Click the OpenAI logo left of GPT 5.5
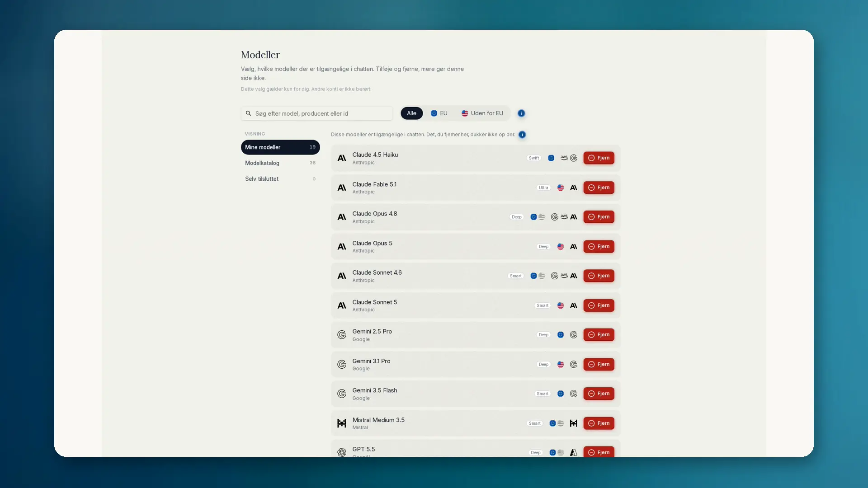Viewport: 868px width, 488px height. 342,452
